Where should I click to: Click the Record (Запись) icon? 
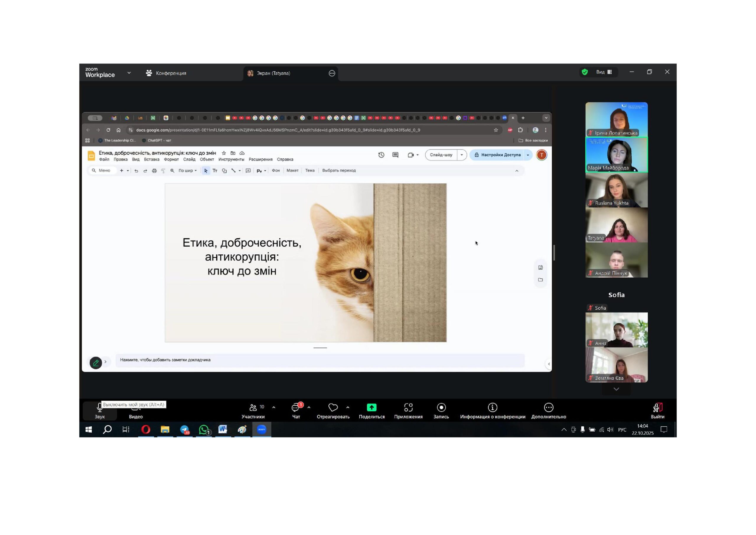[x=441, y=407]
